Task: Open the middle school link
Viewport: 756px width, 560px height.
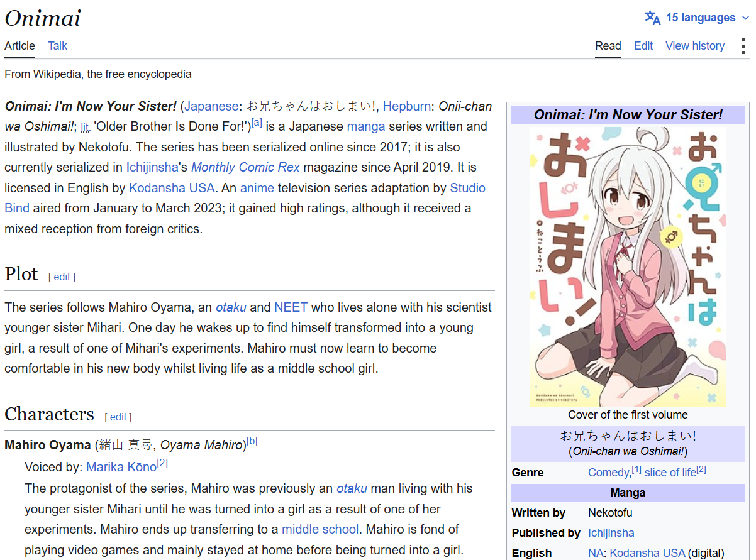Action: 320,529
